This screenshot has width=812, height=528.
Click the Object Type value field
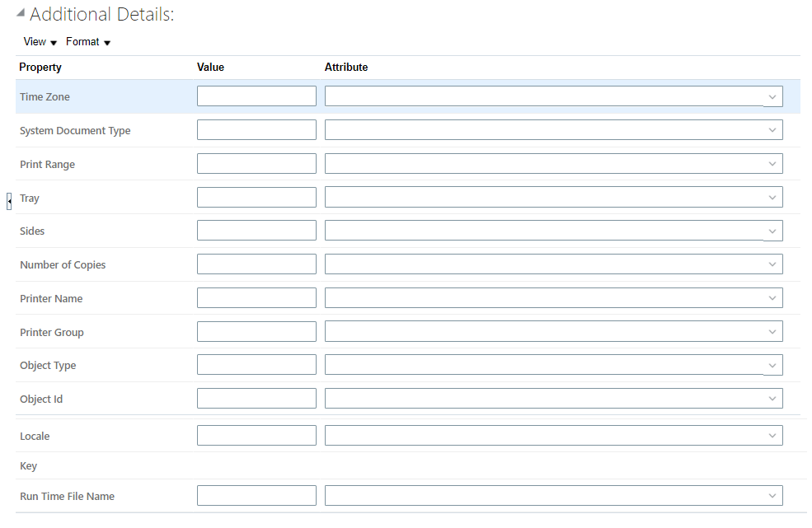point(256,364)
